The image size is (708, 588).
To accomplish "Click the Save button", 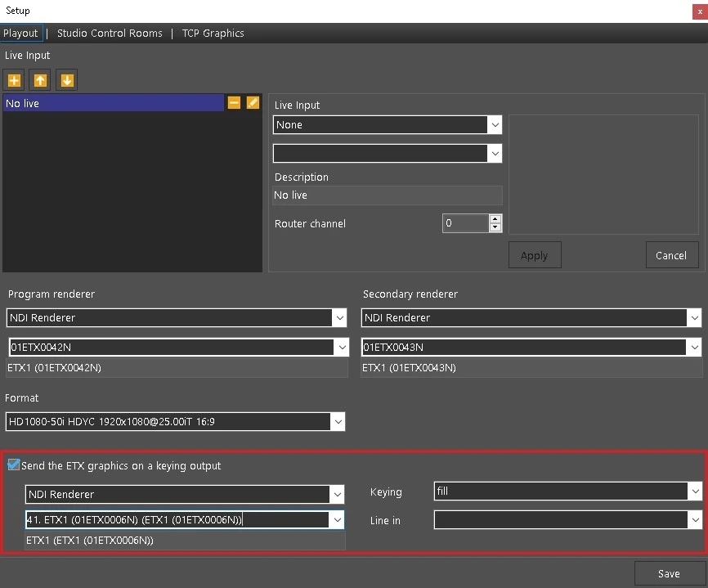I will 669,573.
